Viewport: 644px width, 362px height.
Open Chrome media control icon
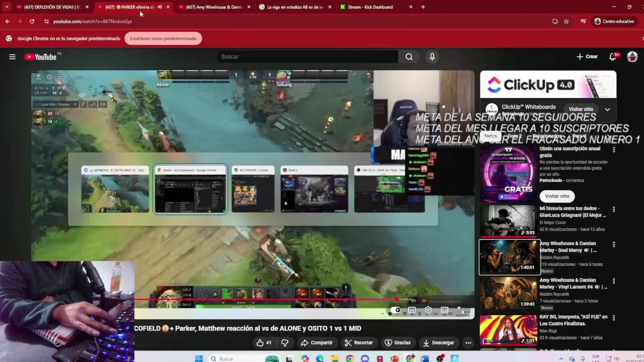point(583,21)
